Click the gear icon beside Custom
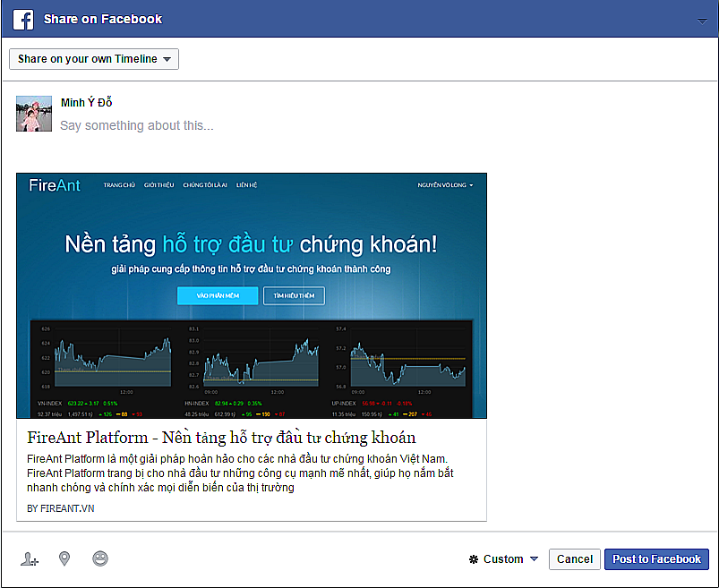The height and width of the screenshot is (588, 719). coord(474,559)
